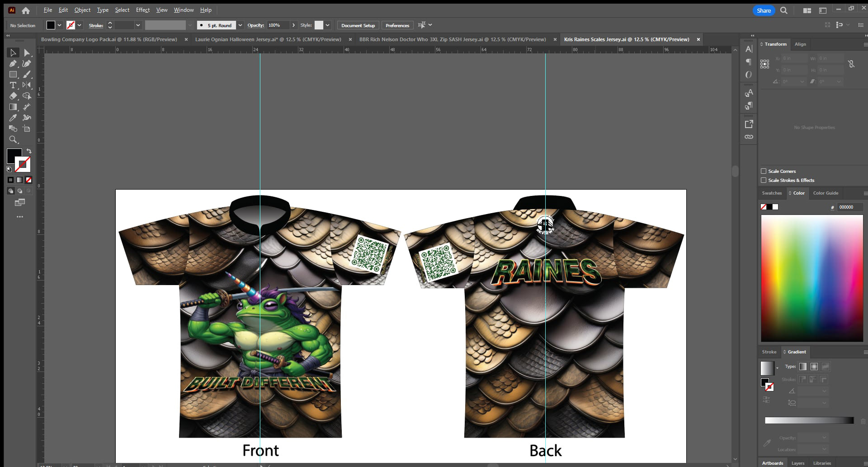Open Edit Toolbar three-dots button
868x467 pixels.
tap(20, 217)
